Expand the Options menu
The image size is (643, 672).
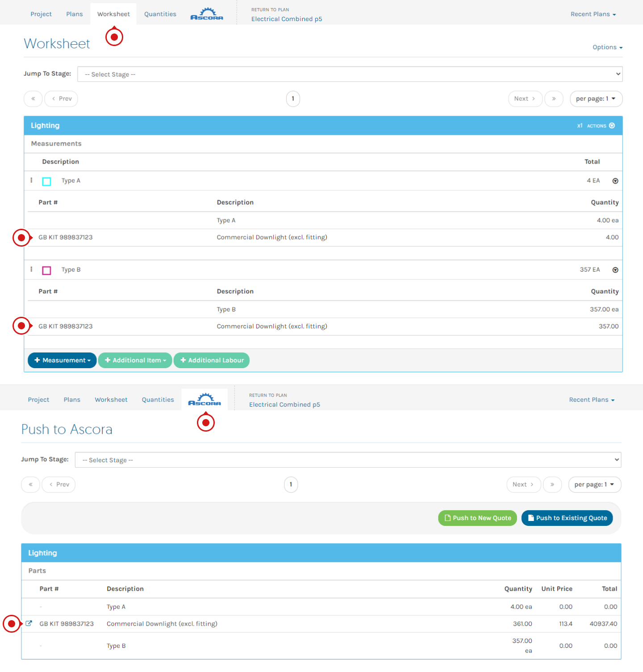(x=607, y=47)
